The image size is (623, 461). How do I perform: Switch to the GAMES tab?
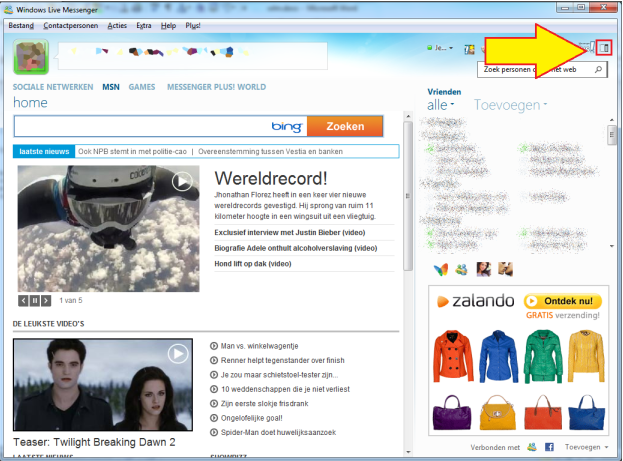pos(142,87)
